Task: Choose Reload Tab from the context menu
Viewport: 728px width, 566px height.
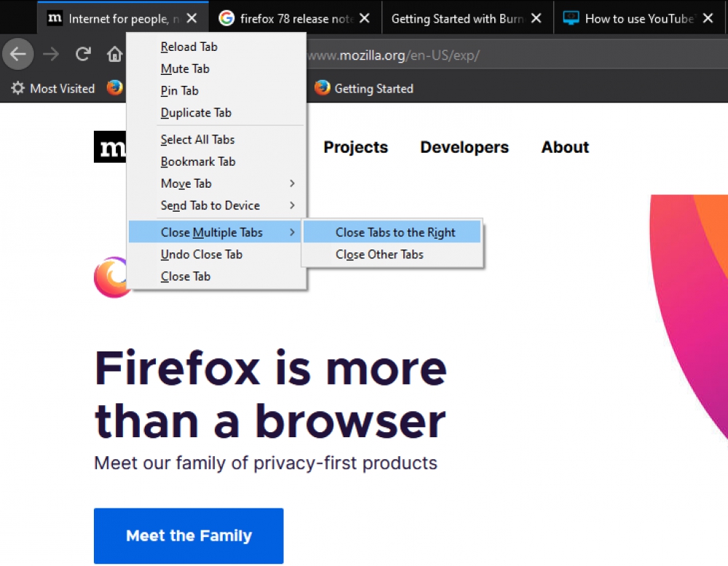Action: (216, 47)
